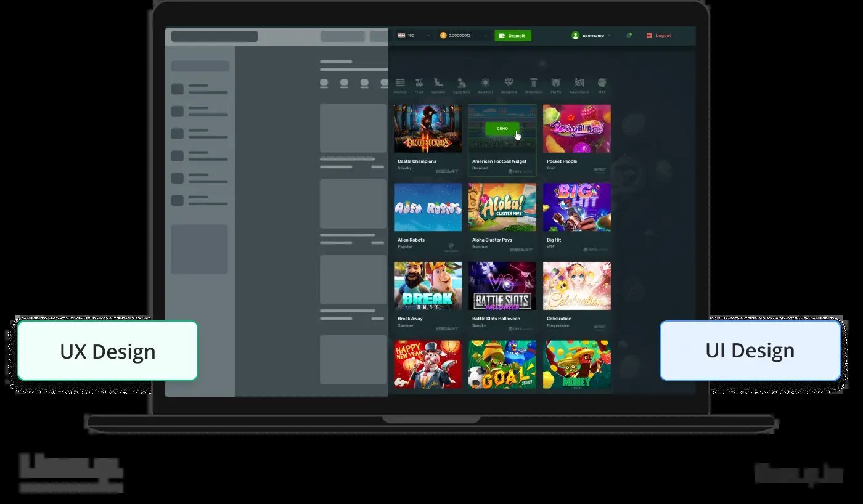Click "Fruit" tag under Pocket People
863x504 pixels.
[x=551, y=168]
